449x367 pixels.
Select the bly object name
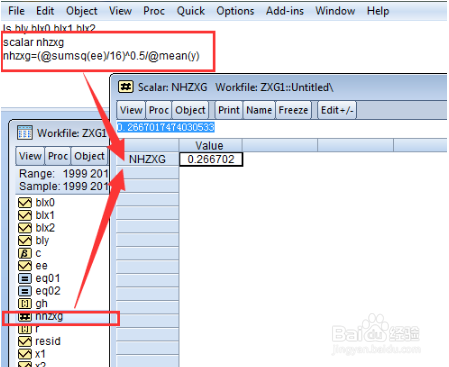(x=42, y=240)
